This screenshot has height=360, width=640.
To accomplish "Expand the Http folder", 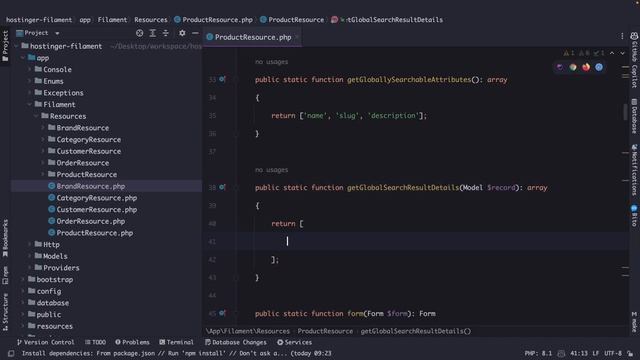I will 29,244.
